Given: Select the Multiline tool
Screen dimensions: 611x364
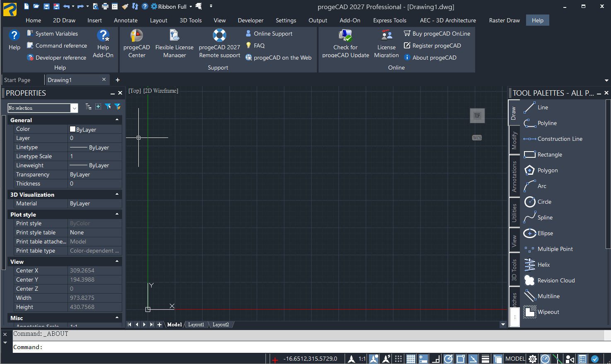Looking at the screenshot, I should tap(542, 296).
